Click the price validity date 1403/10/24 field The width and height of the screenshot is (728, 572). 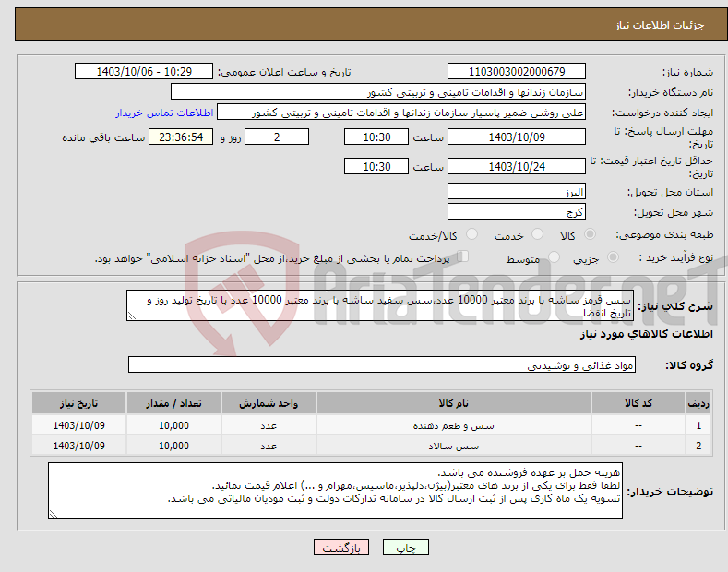tap(517, 166)
